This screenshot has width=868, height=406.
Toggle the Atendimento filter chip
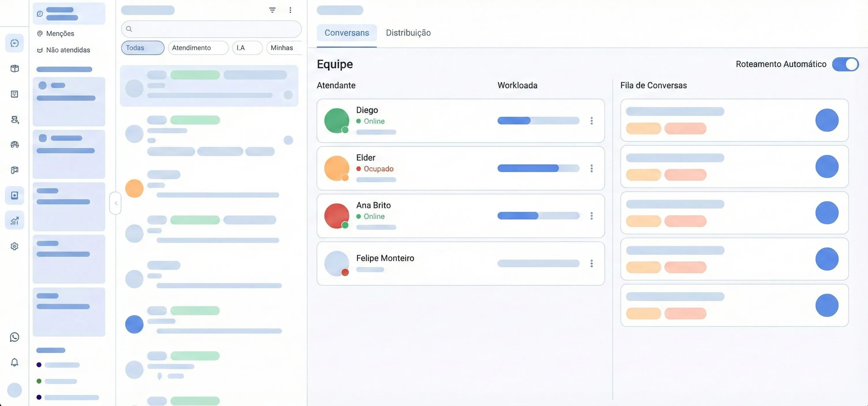coord(198,48)
